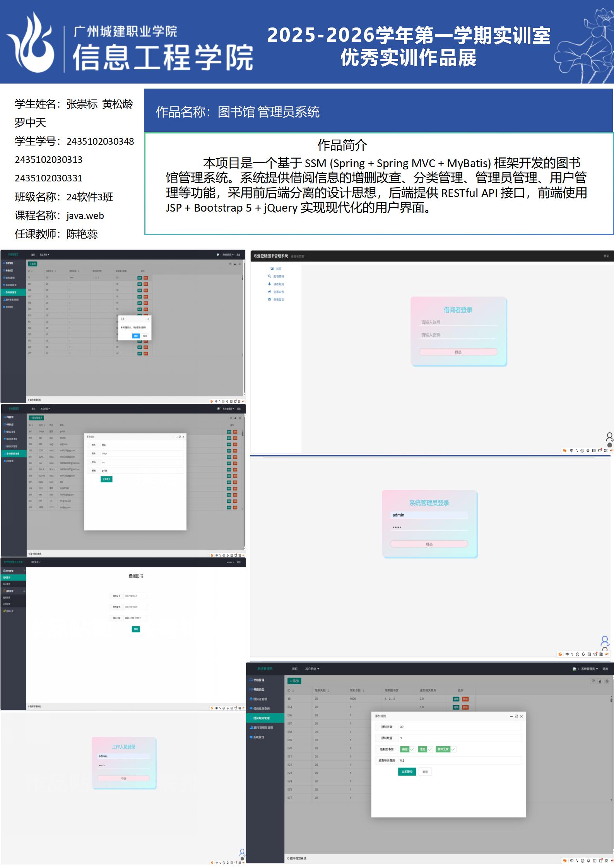Toggle the 北图 library checkbox
The height and width of the screenshot is (868, 614).
(x=425, y=749)
